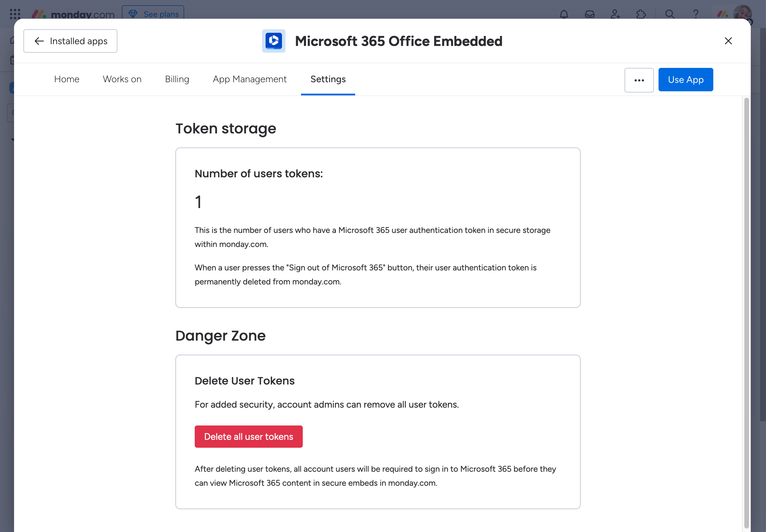
Task: Invite members via the person-plus icon
Action: [x=615, y=14]
